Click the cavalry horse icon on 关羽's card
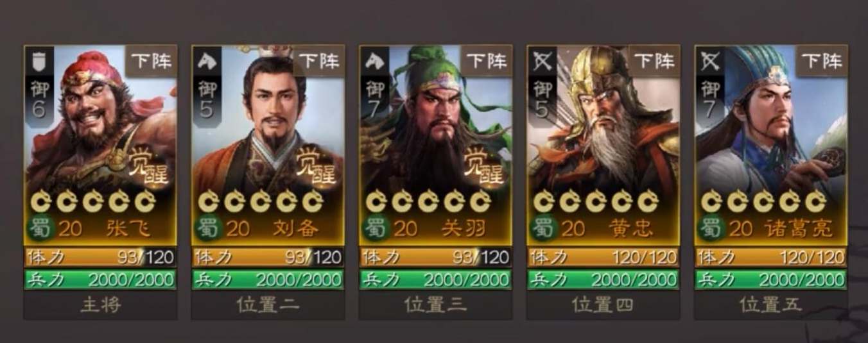This screenshot has height=343, width=868. pyautogui.click(x=373, y=62)
